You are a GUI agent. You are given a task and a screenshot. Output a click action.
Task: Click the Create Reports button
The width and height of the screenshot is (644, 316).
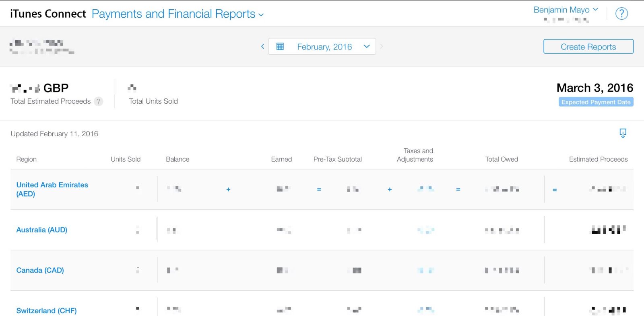pos(588,47)
